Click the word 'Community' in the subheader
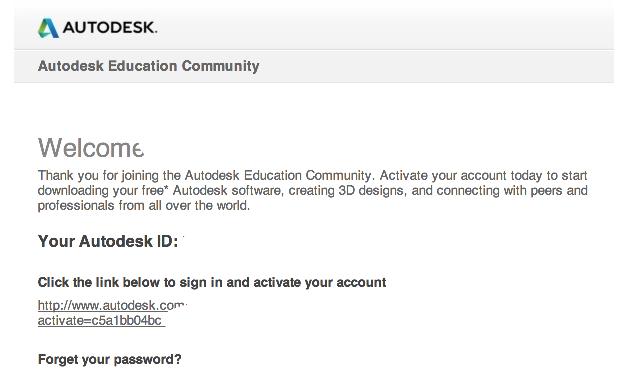The image size is (619, 372). pyautogui.click(x=220, y=66)
